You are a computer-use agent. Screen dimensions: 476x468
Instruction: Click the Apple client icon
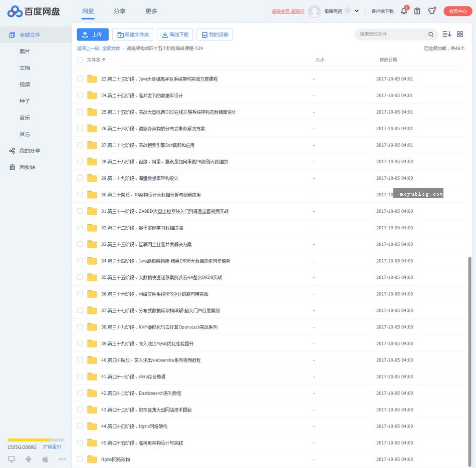pyautogui.click(x=45, y=459)
